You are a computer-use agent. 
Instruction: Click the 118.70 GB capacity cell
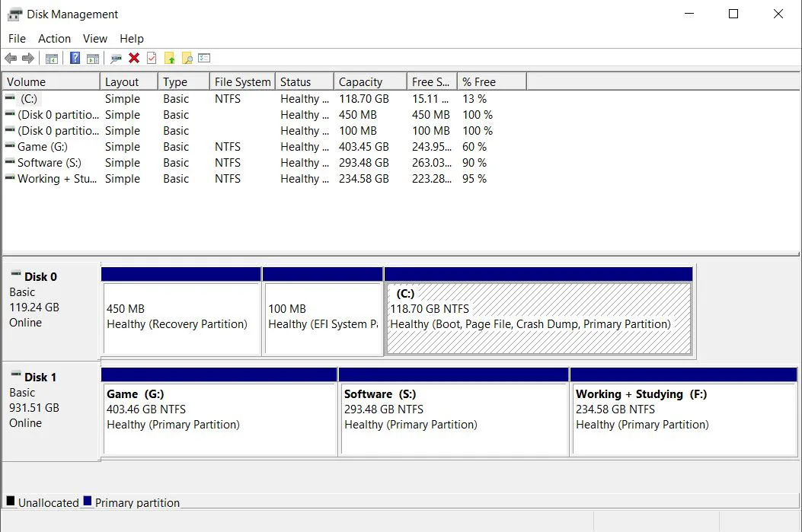tap(363, 99)
